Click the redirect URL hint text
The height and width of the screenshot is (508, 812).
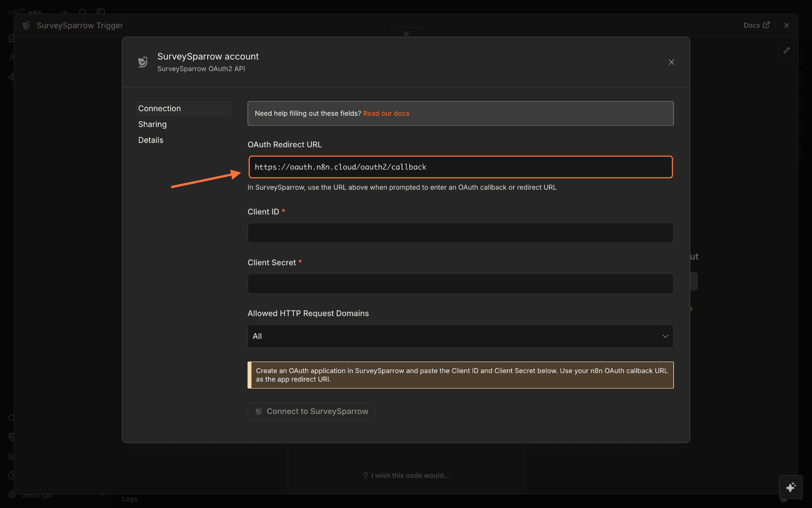(402, 187)
